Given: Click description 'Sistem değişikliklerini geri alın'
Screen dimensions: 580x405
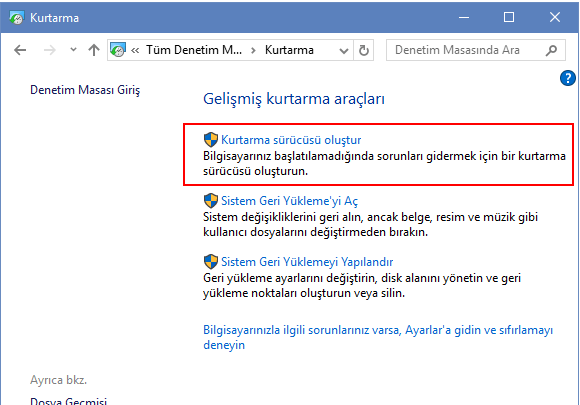Looking at the screenshot, I should pos(370,225).
